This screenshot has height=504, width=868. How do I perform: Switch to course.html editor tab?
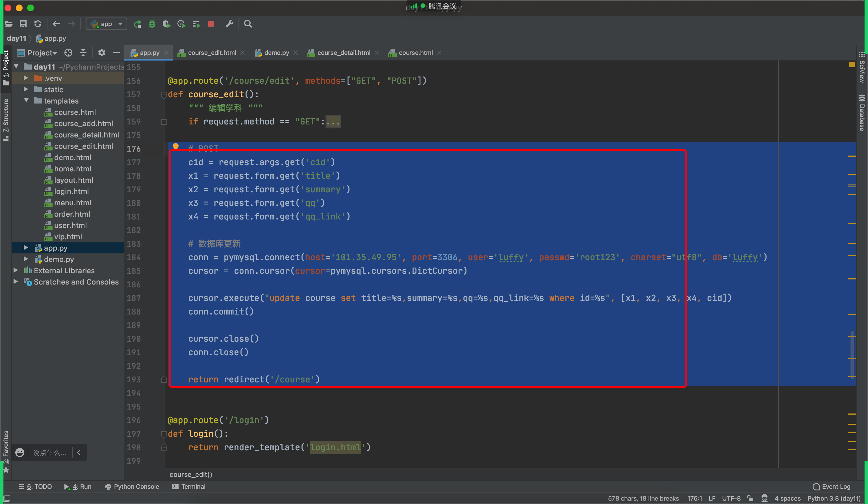415,53
